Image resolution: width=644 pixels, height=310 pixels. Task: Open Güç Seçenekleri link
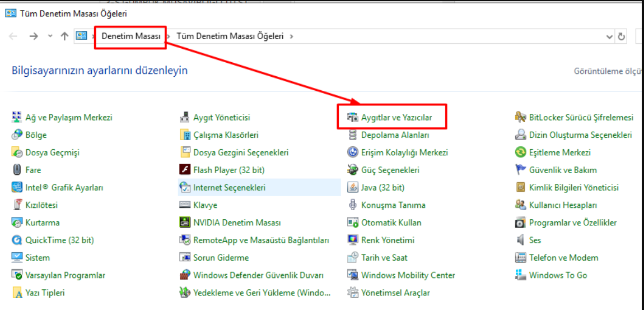pos(390,170)
